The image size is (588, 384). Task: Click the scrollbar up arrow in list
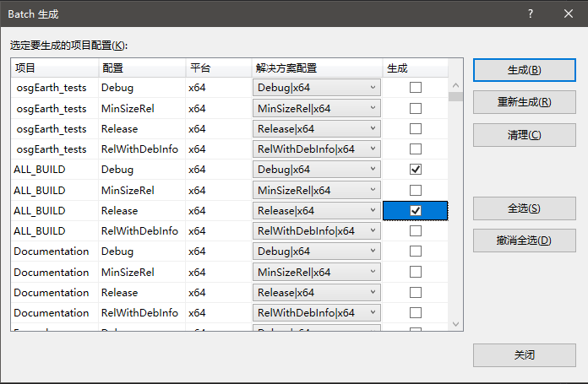(x=456, y=85)
